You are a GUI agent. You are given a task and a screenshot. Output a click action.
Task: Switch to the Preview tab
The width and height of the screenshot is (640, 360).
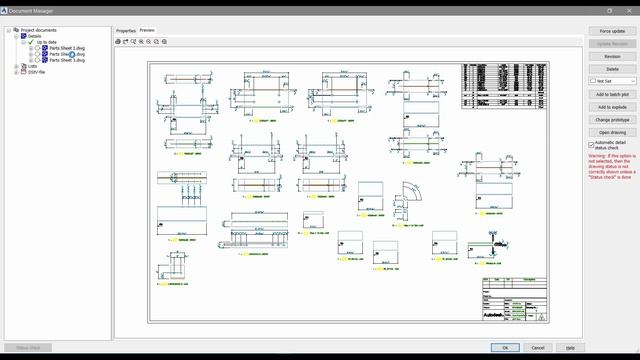pyautogui.click(x=147, y=30)
